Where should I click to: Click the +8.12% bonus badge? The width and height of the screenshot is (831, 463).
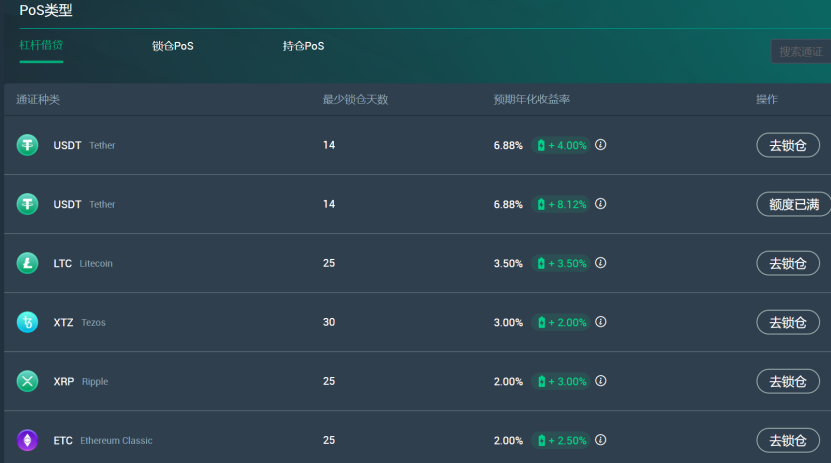(x=561, y=204)
